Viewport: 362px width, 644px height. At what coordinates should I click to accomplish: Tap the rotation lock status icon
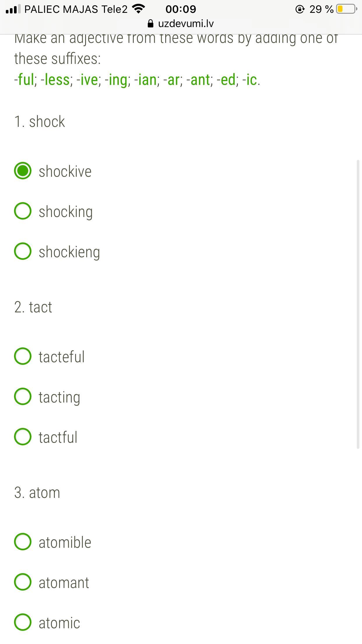coord(300,9)
